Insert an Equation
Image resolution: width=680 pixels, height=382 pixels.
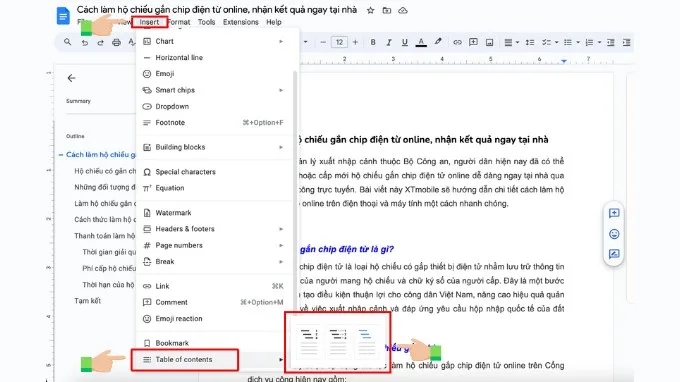click(215, 188)
